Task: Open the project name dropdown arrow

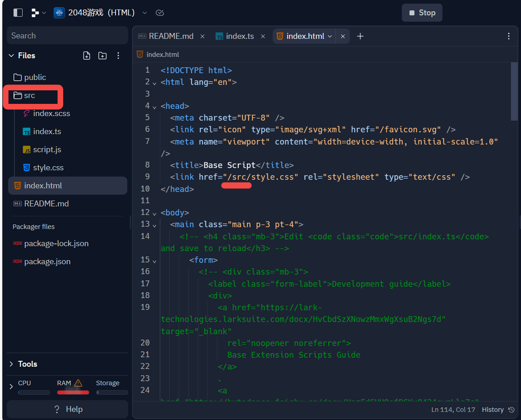Action: point(144,13)
